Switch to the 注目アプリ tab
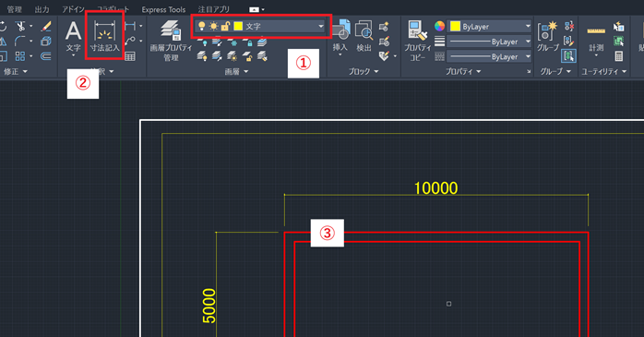Image resolution: width=644 pixels, height=337 pixels. pyautogui.click(x=213, y=9)
